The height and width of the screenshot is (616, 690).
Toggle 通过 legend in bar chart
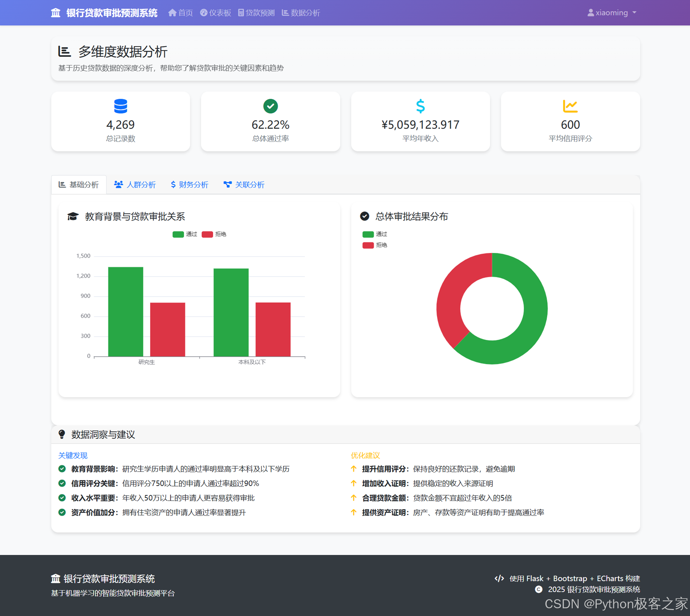point(185,234)
